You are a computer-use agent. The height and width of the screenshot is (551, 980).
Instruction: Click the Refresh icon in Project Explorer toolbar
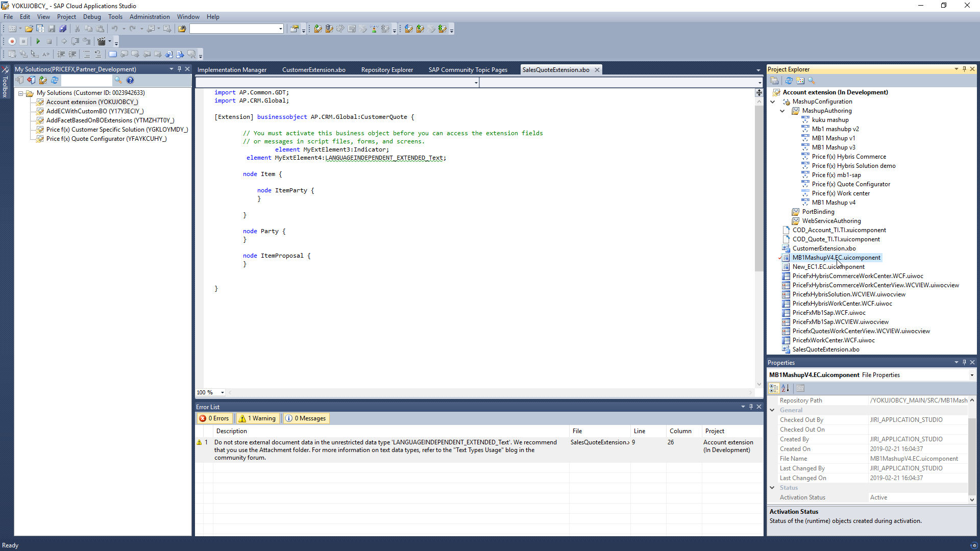[x=789, y=81]
